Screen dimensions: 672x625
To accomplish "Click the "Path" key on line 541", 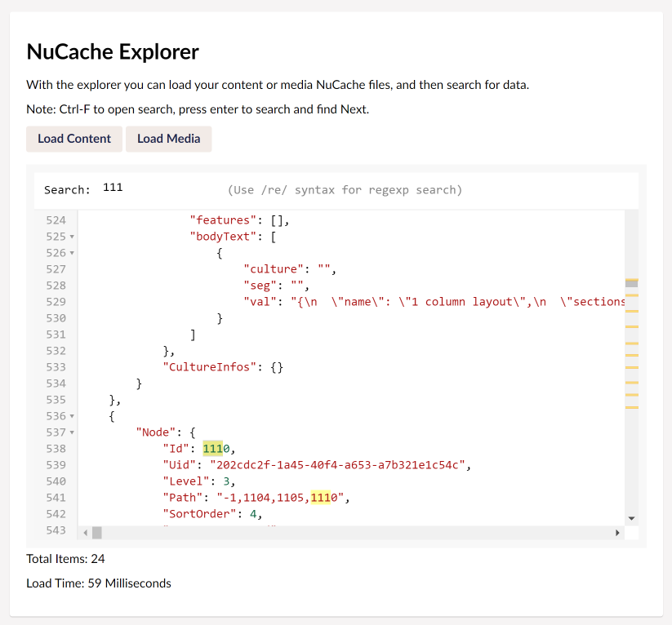I will coord(183,498).
